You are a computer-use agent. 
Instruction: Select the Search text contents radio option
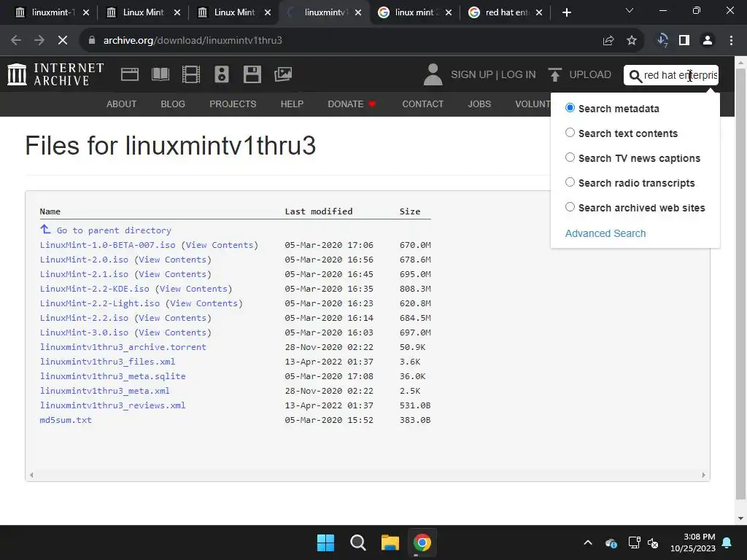tap(570, 133)
